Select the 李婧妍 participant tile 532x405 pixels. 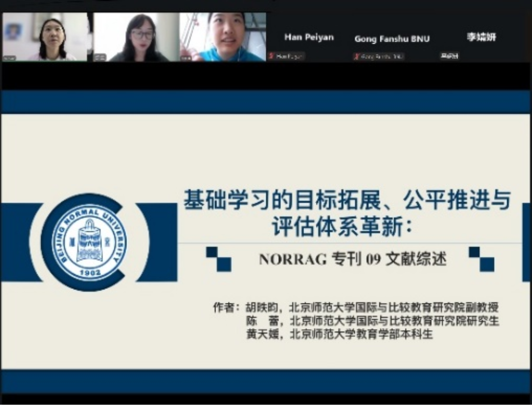[481, 37]
